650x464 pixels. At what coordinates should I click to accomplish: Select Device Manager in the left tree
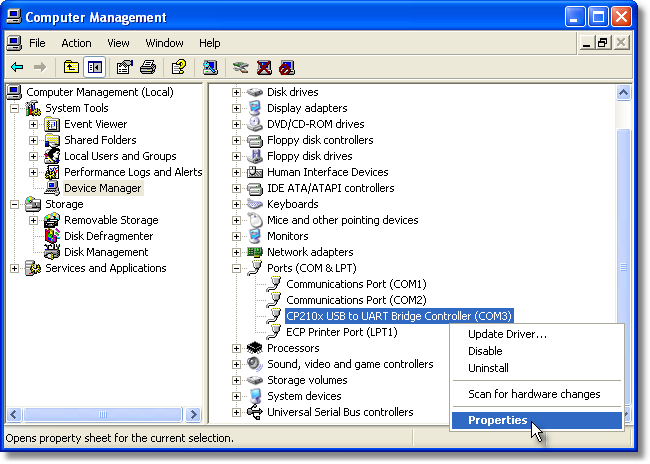(103, 188)
